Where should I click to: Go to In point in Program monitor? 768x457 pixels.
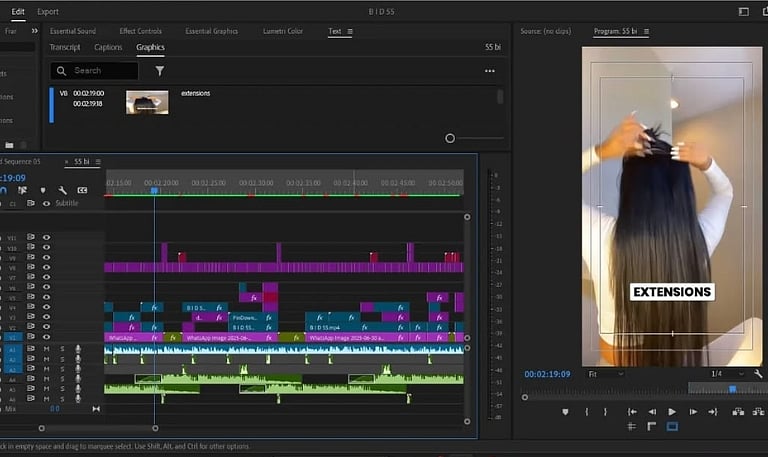pyautogui.click(x=632, y=412)
